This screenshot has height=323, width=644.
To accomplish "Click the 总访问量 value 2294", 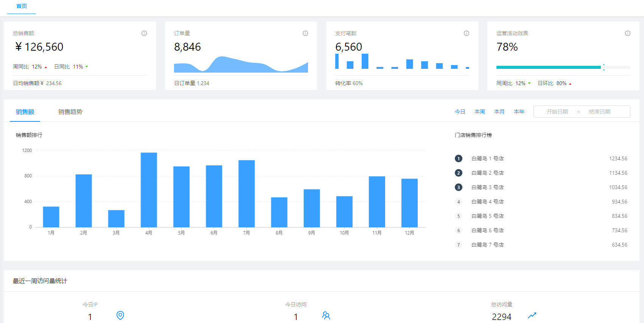I will click(502, 317).
